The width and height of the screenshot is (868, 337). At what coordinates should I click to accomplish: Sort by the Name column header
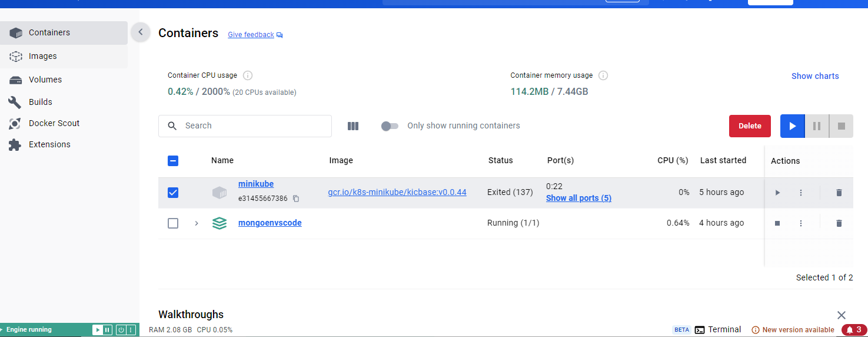pos(222,161)
